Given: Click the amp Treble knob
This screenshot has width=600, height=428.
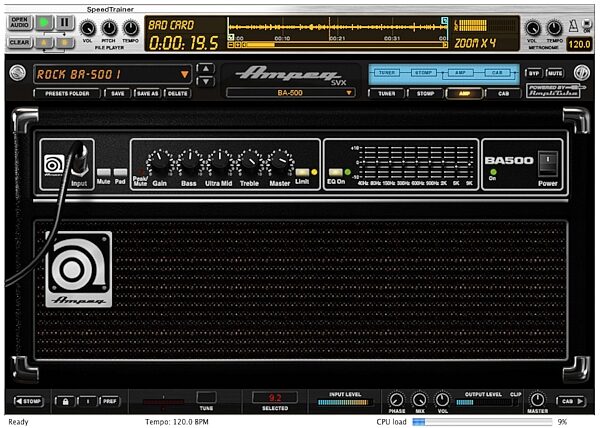Looking at the screenshot, I should 249,162.
